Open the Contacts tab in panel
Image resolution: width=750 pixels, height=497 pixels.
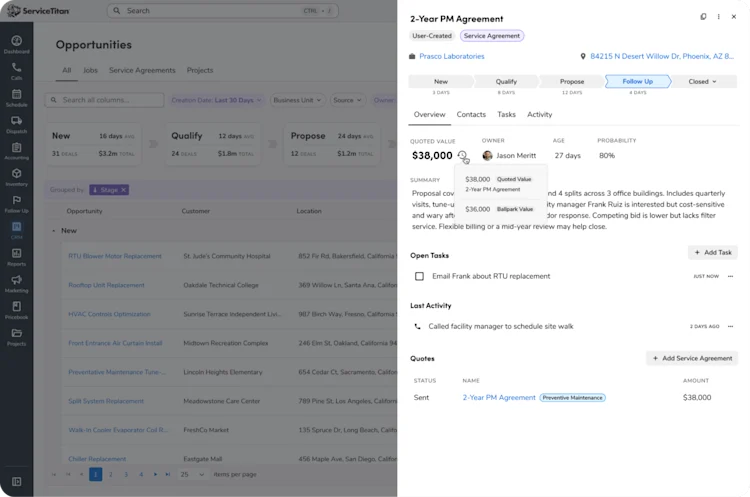pyautogui.click(x=471, y=114)
